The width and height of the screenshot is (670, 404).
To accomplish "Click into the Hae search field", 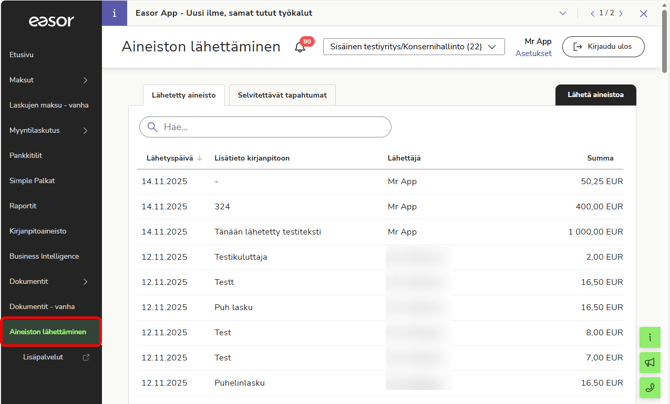I will coord(265,127).
